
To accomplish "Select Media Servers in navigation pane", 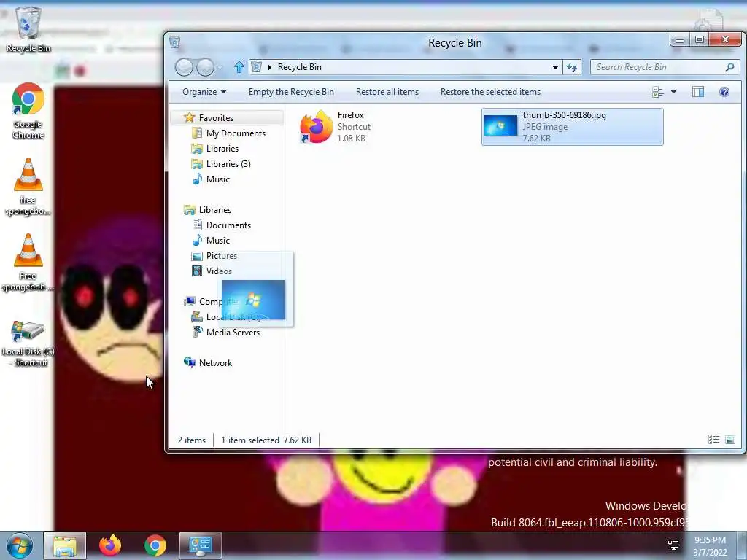I will pos(233,332).
